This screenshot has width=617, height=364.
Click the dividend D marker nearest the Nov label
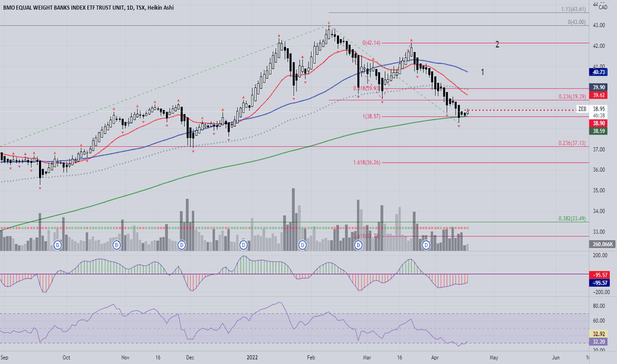tap(117, 245)
